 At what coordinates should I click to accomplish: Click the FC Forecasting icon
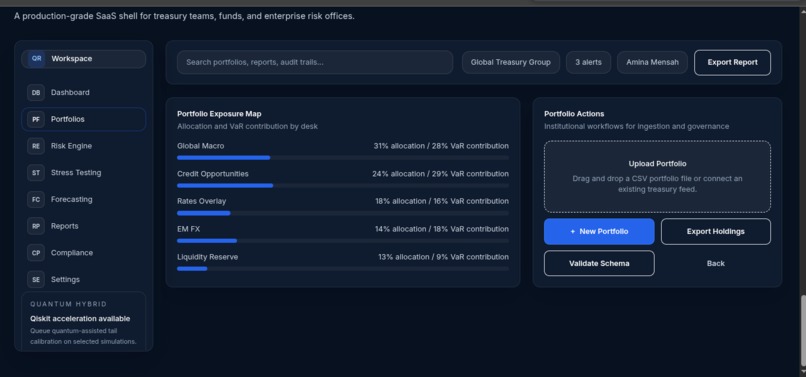[x=35, y=200]
